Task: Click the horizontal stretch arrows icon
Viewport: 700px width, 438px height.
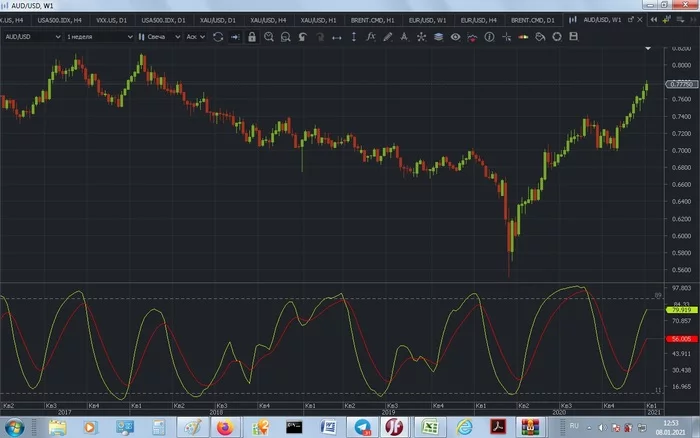Action: coord(337,38)
